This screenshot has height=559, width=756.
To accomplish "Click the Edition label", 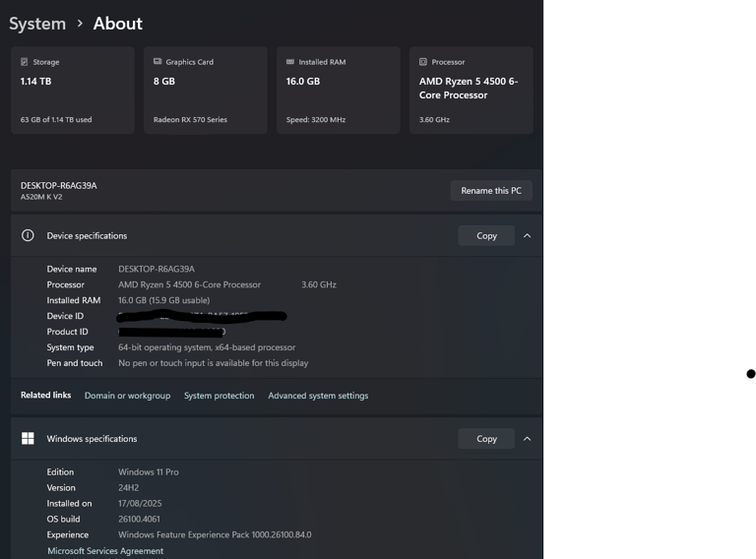I will (60, 472).
